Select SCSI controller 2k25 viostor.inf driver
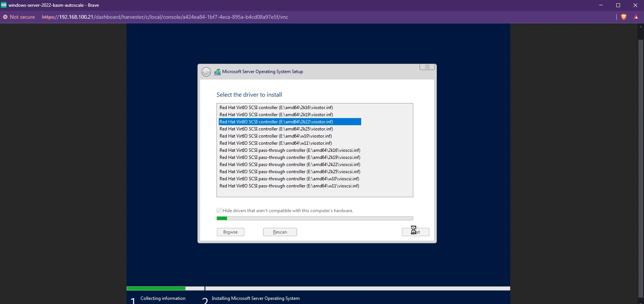The image size is (644, 304). point(276,129)
